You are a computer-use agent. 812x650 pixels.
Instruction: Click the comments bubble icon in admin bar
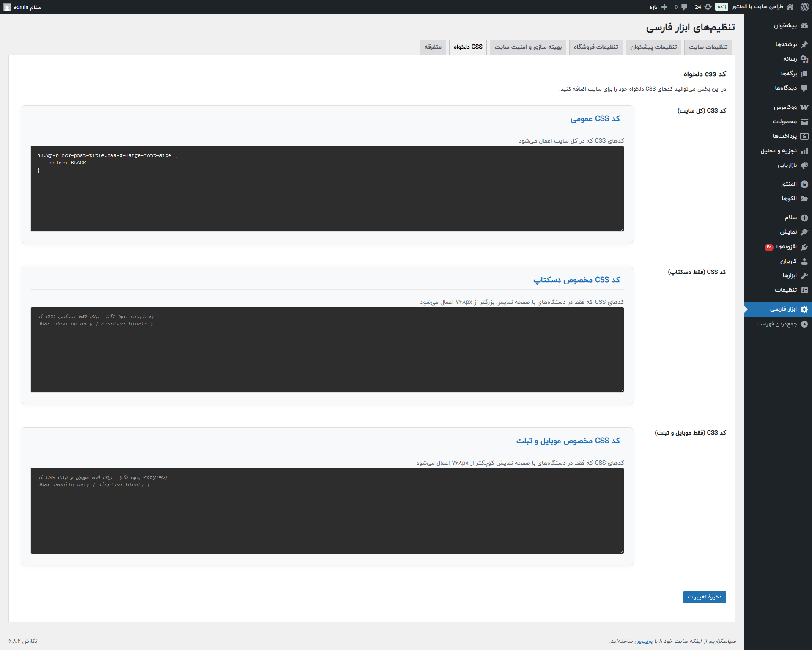click(684, 7)
